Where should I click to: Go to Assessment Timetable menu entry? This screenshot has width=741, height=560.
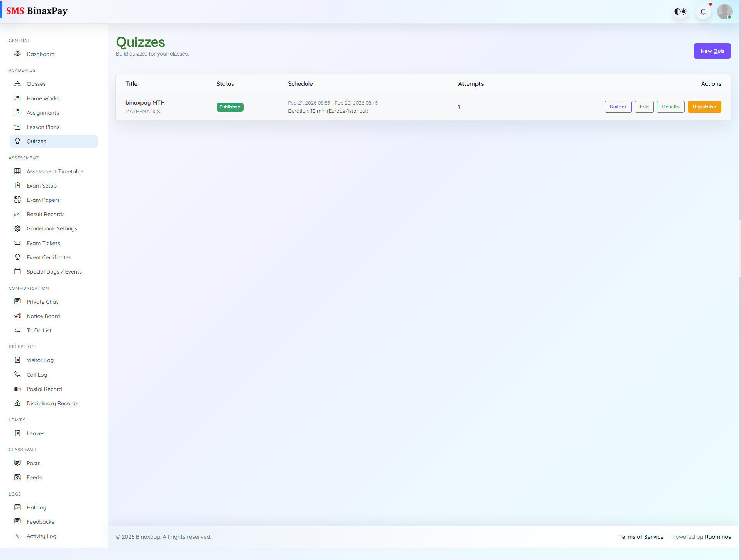click(55, 171)
